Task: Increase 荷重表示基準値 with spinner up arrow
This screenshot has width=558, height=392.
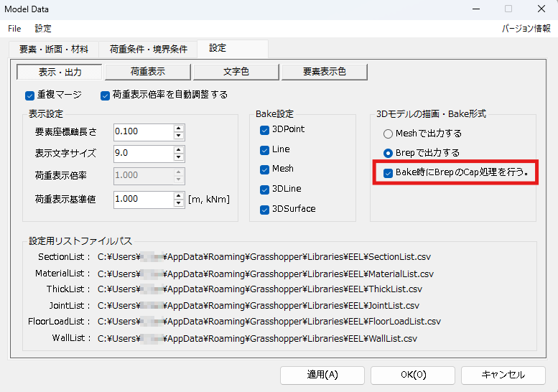Action: (x=179, y=195)
